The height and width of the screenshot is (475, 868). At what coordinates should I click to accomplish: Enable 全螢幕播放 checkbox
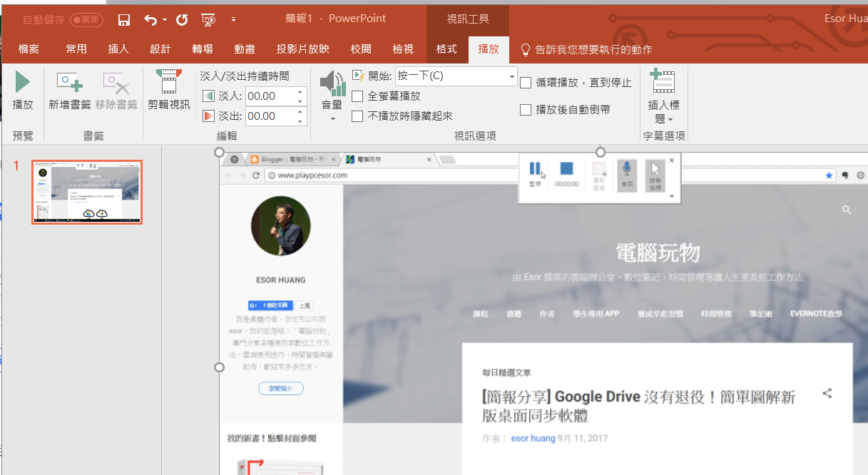[358, 96]
